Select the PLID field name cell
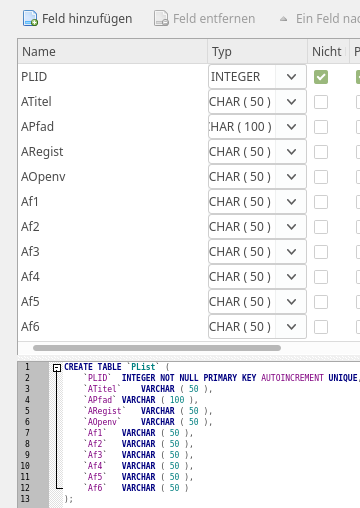Viewport: 360px width, 508px height. (113, 77)
